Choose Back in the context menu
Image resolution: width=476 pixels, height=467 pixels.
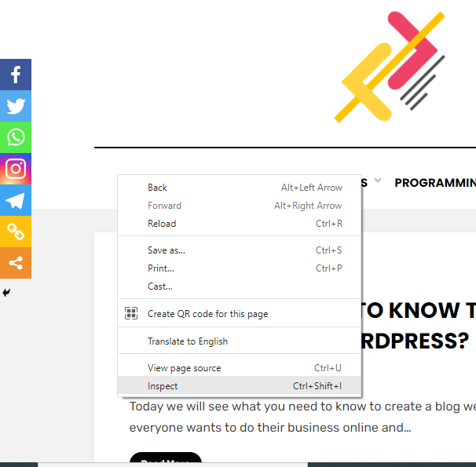tap(240, 188)
